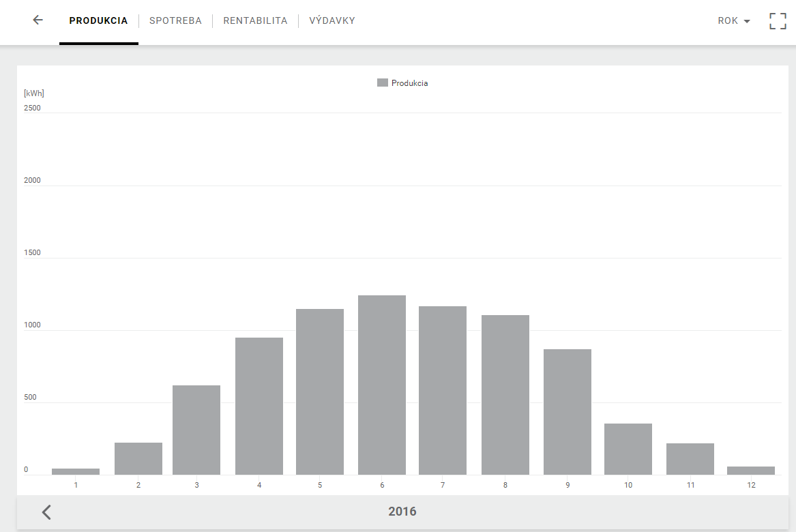Select the month 8 production bar
Image resolution: width=796 pixels, height=532 pixels.
pos(505,395)
